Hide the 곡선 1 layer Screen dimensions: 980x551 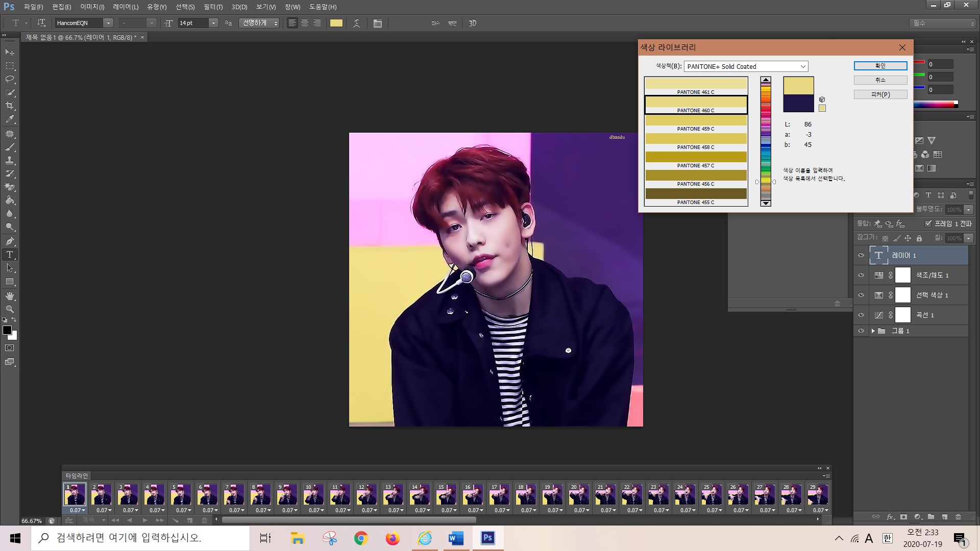(861, 315)
